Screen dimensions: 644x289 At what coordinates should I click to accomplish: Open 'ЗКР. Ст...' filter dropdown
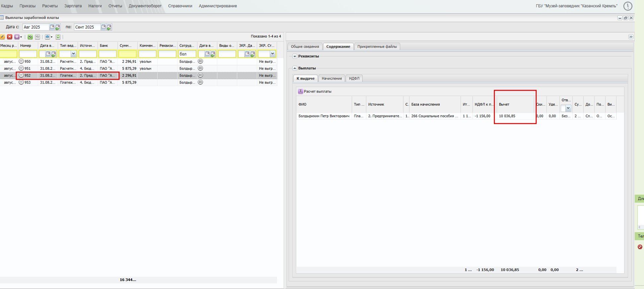[x=272, y=53]
